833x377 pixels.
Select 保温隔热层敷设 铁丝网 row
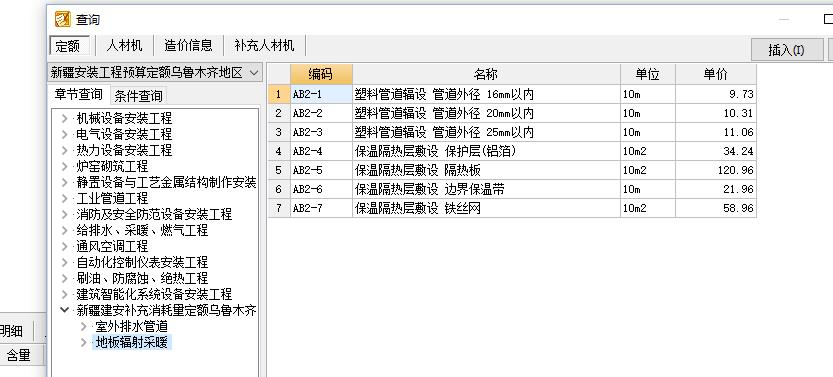coord(486,208)
